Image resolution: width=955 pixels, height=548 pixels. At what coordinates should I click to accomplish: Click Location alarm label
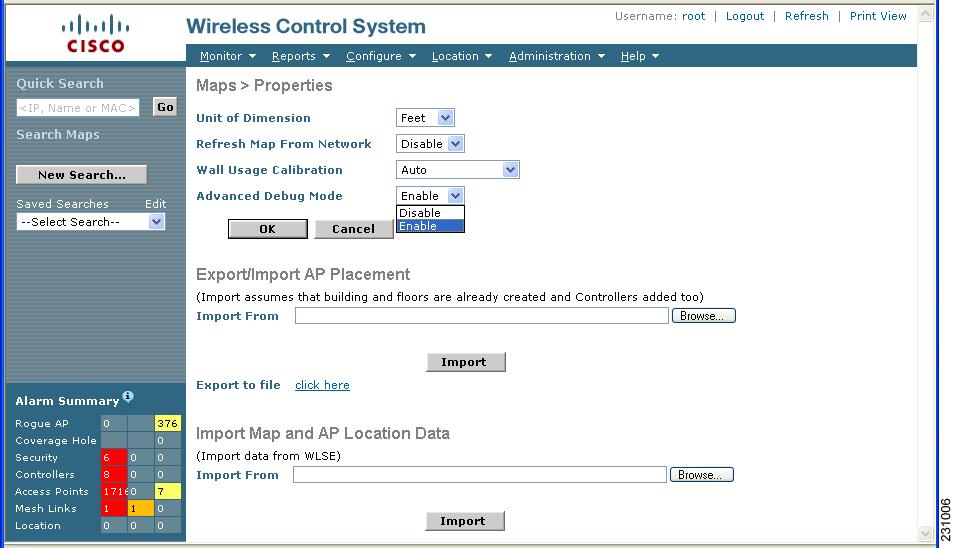coord(38,525)
